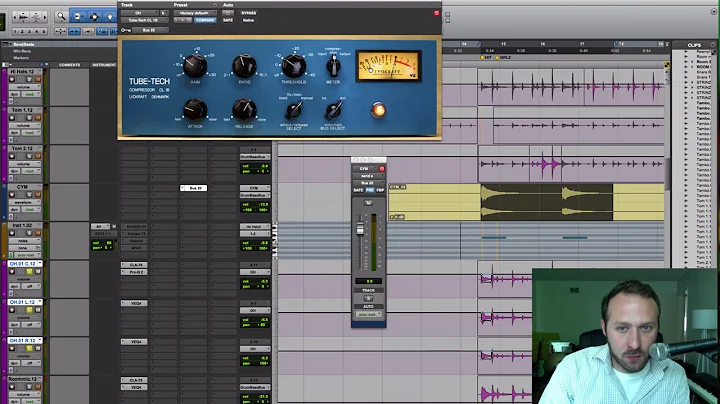Viewport: 720px width, 404px height.
Task: Click the VU meter display
Action: click(x=388, y=66)
